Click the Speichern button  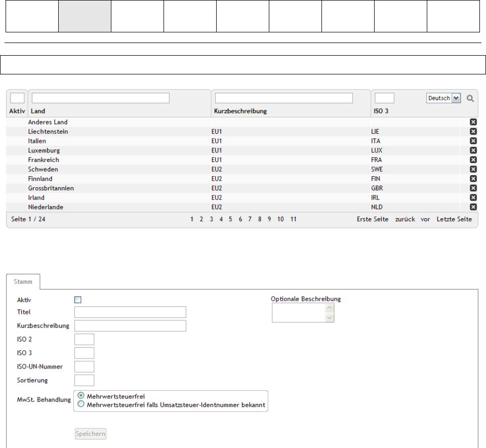(91, 434)
